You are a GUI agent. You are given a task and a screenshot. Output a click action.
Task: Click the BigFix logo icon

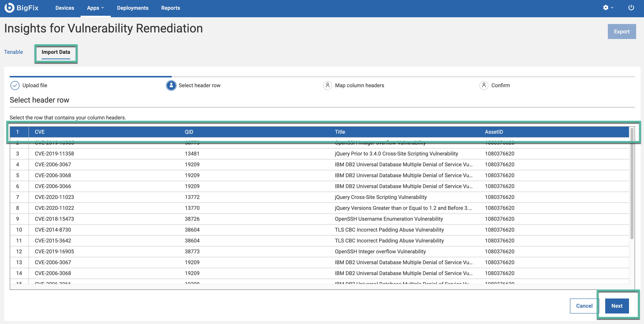(10, 8)
